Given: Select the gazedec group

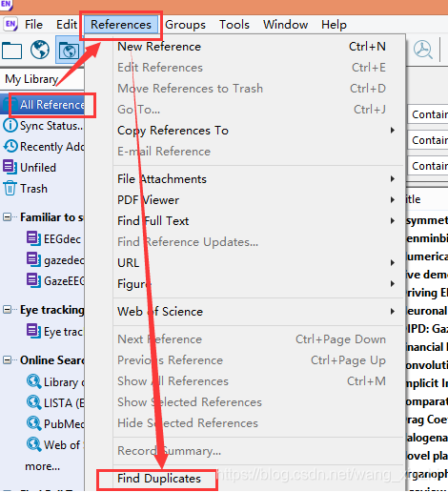Looking at the screenshot, I should 64,260.
